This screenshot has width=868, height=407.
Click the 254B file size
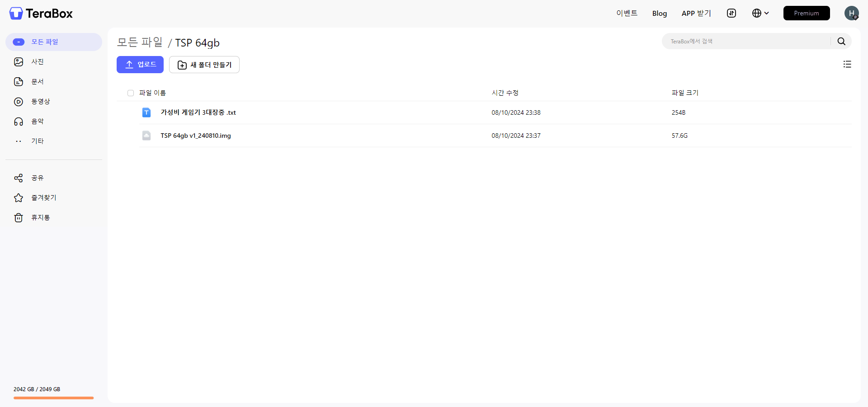click(679, 112)
